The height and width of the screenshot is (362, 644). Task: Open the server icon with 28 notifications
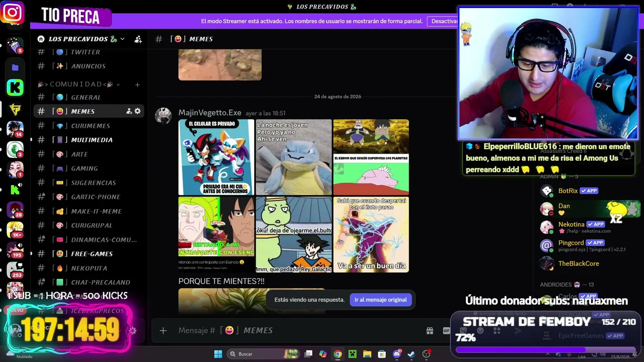15,210
